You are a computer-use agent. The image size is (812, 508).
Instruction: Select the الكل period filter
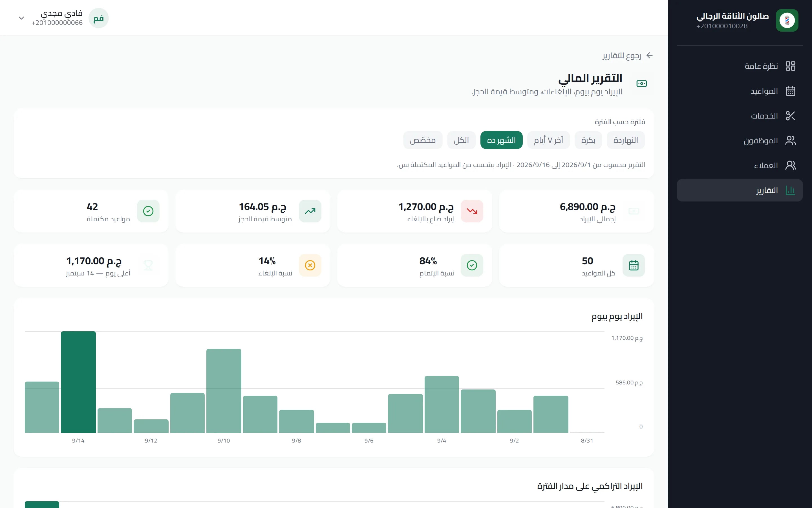point(461,140)
